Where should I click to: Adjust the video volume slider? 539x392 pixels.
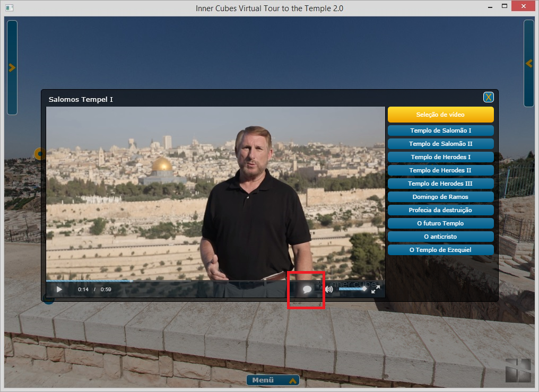coord(353,289)
